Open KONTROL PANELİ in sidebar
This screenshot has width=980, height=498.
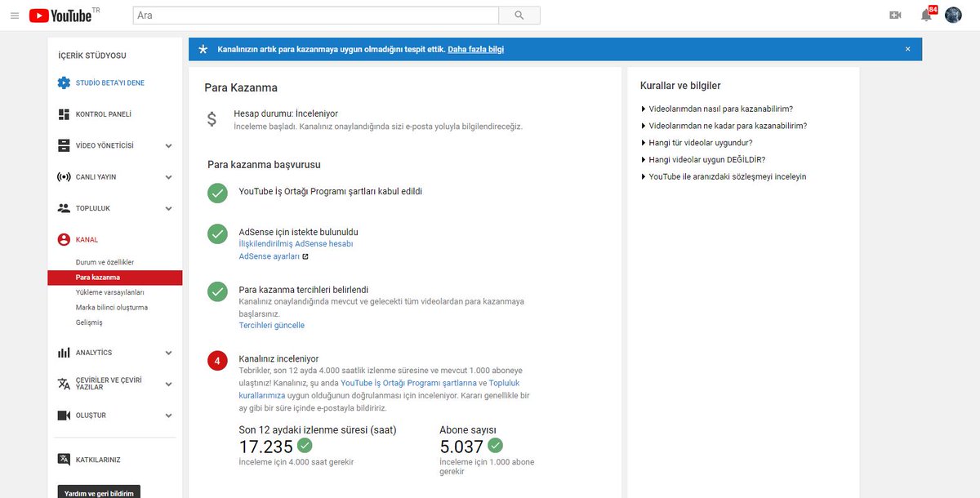coord(104,114)
